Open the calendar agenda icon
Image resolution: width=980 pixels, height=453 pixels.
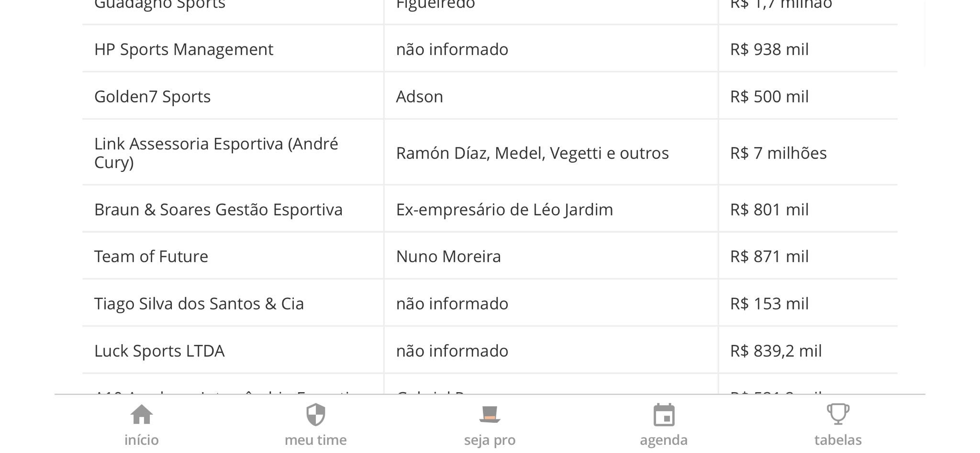pyautogui.click(x=664, y=415)
